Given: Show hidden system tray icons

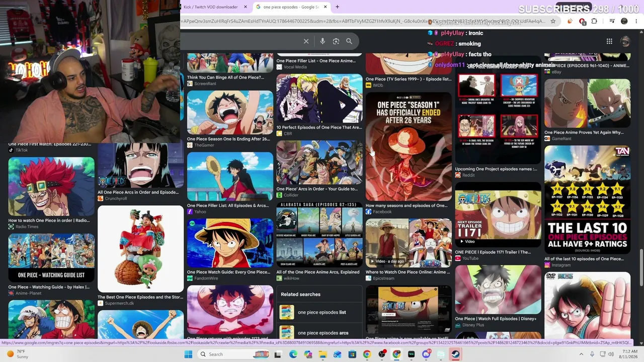Looking at the screenshot, I should click(581, 354).
